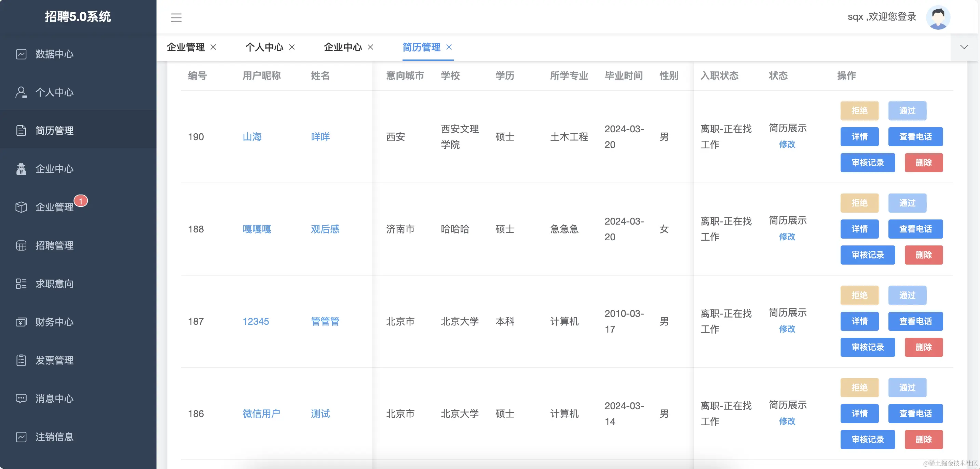
Task: Switch to the 企业管理 tab
Action: pyautogui.click(x=185, y=47)
